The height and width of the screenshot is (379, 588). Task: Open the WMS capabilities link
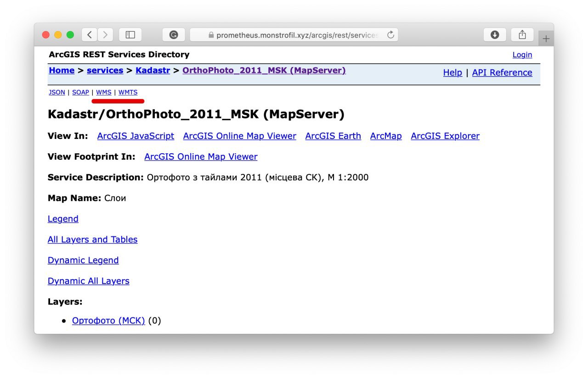[x=104, y=92]
